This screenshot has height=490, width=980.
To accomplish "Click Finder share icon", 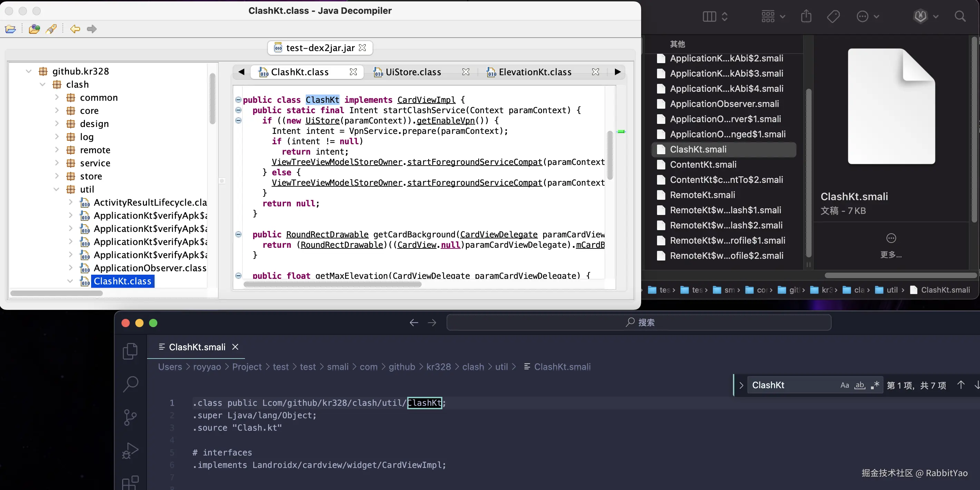I will tap(806, 16).
